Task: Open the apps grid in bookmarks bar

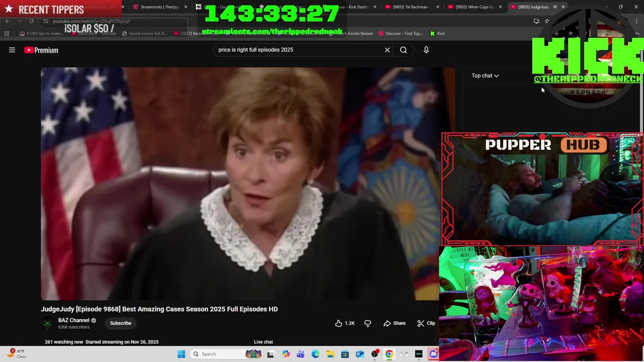Action: tap(7, 34)
